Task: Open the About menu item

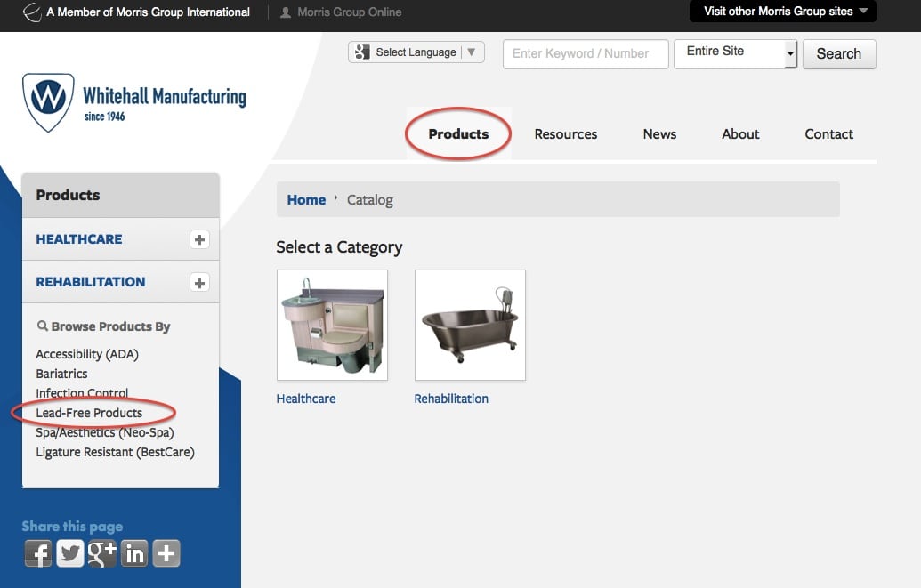Action: (740, 134)
